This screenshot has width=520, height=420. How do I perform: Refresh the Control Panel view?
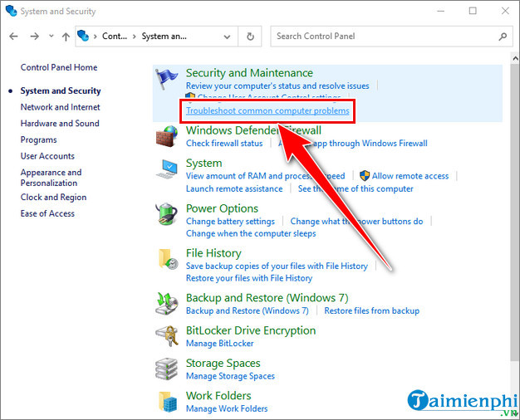[250, 37]
